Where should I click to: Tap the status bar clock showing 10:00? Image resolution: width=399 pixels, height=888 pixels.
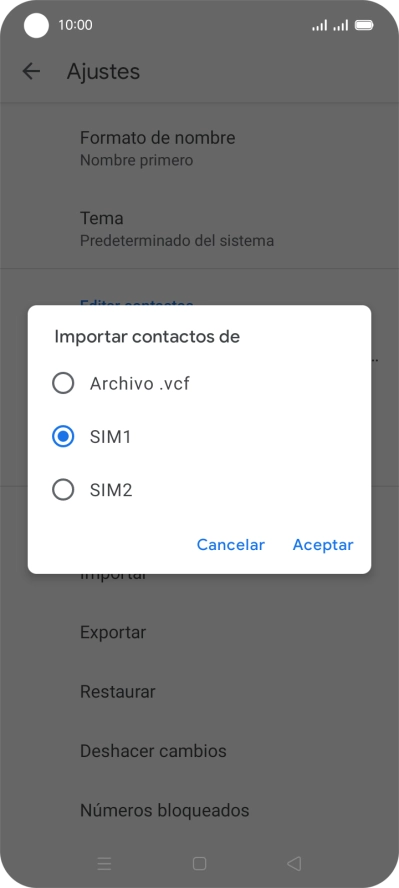(75, 25)
